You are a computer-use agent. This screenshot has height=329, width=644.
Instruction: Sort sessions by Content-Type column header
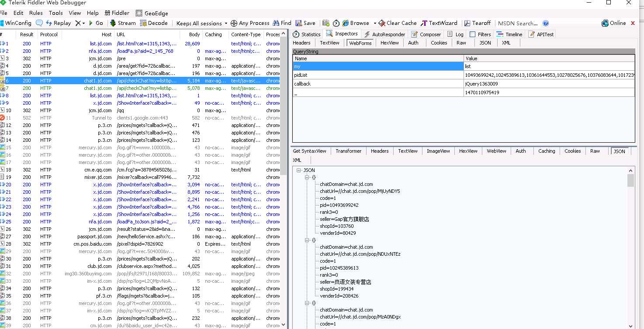[246, 34]
